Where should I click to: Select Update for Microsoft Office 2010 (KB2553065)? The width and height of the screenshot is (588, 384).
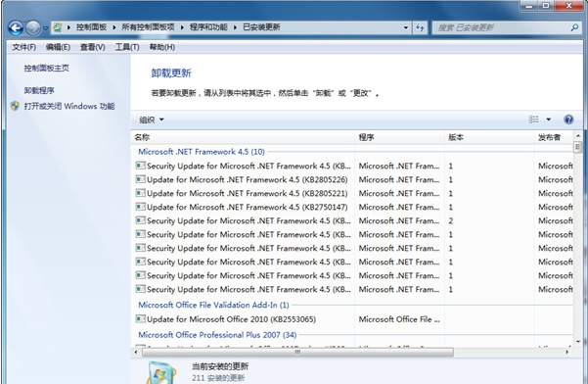point(231,319)
